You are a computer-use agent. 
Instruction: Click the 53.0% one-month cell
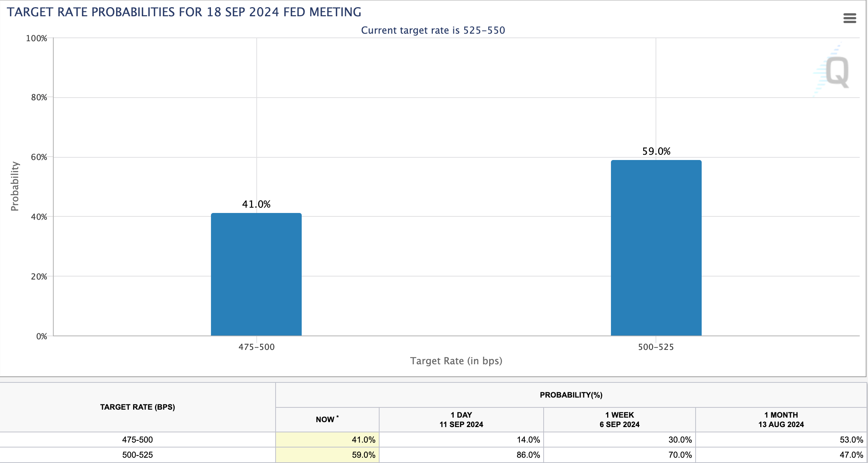(781, 440)
